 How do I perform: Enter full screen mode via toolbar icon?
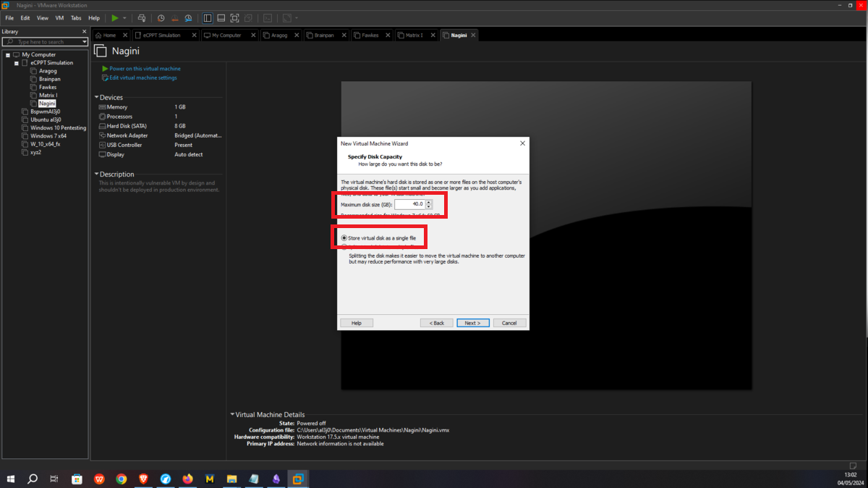(x=234, y=17)
